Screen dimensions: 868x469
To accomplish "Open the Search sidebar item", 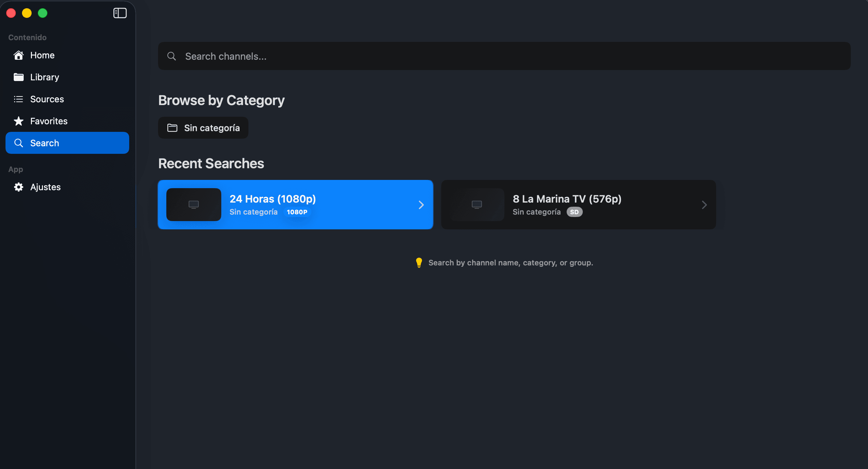I will coord(67,143).
